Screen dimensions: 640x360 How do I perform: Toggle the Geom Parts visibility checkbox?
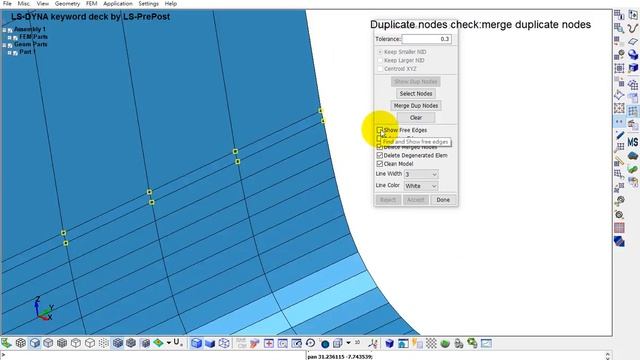click(x=10, y=45)
